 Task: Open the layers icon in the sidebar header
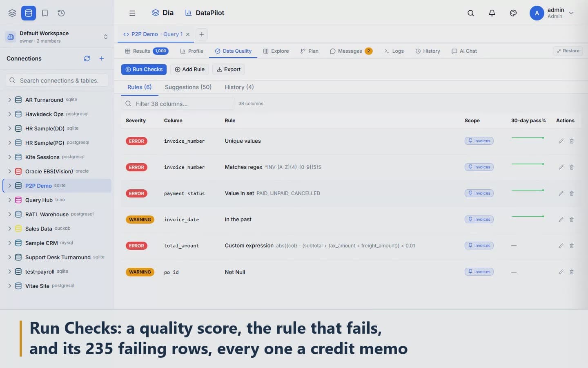(x=12, y=13)
